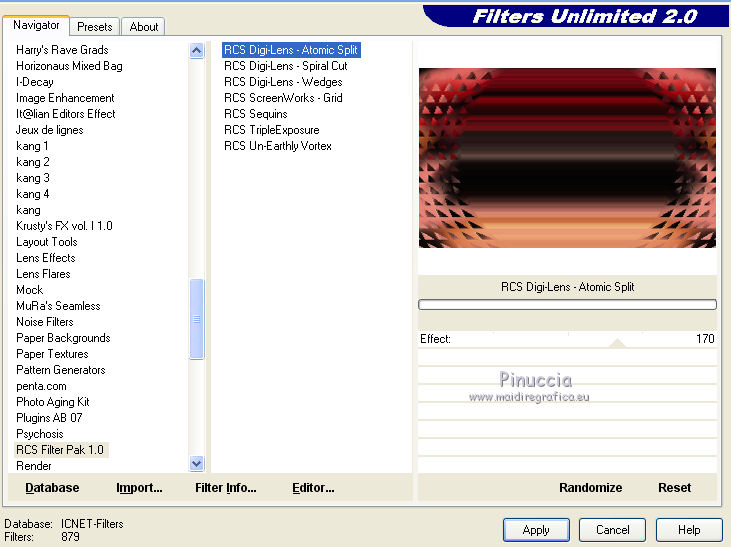Select kang 1 category

click(x=32, y=146)
